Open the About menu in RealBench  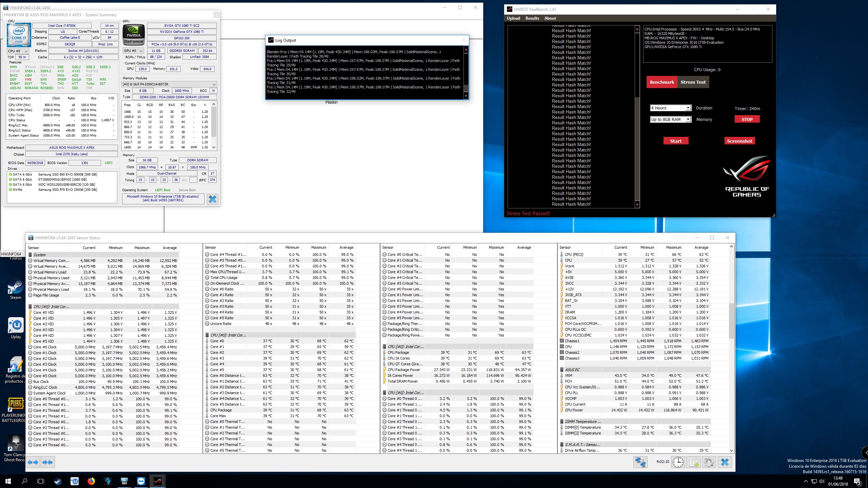pyautogui.click(x=550, y=18)
